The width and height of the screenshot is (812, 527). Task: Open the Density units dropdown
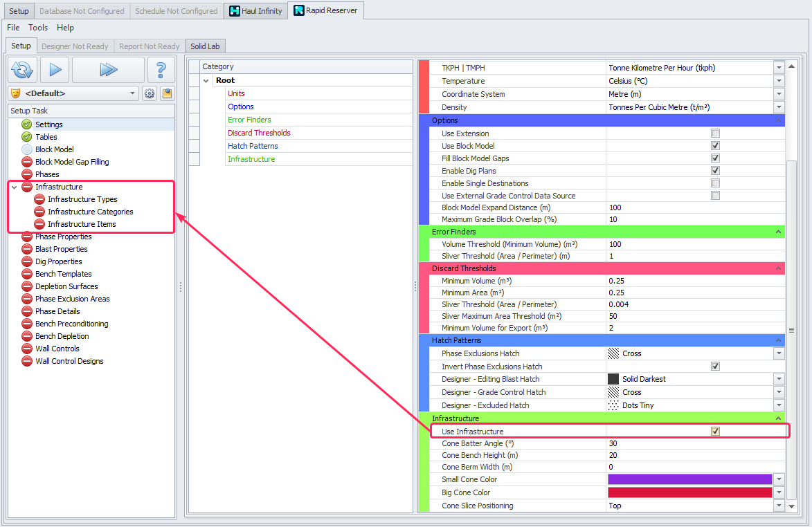point(779,107)
